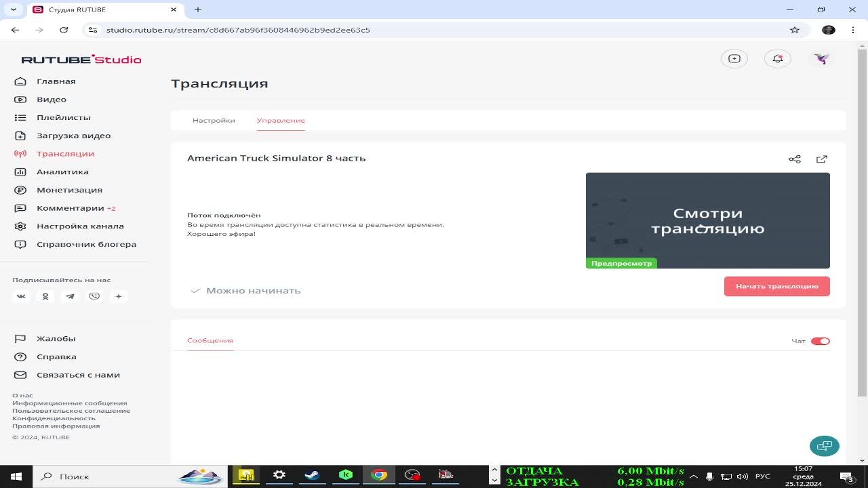The width and height of the screenshot is (868, 488).
Task: View site information icon in address bar
Action: pos(94,30)
